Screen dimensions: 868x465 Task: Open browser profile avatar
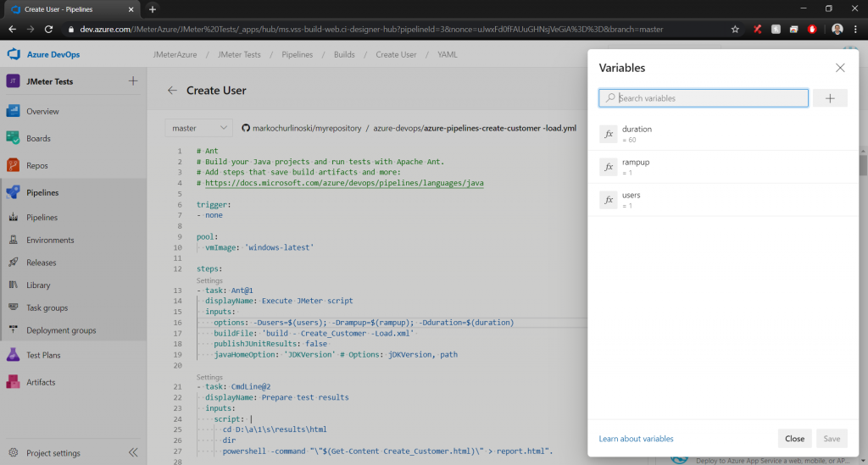pos(837,30)
